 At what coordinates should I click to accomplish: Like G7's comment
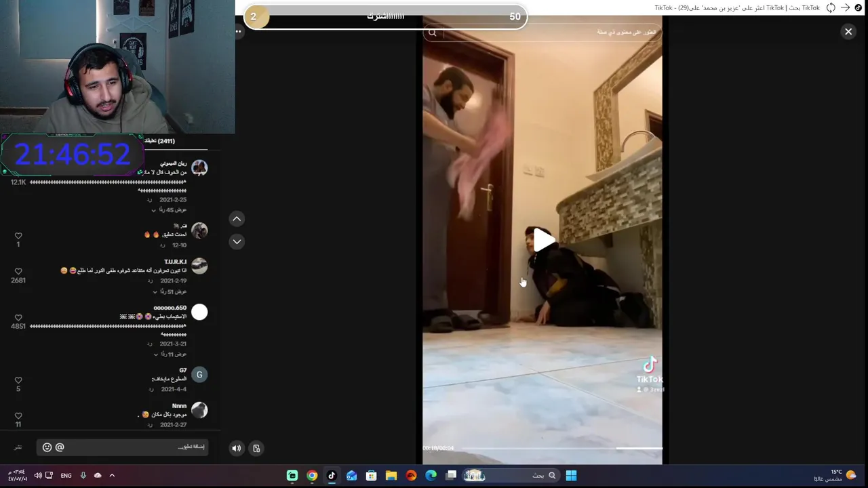point(18,380)
